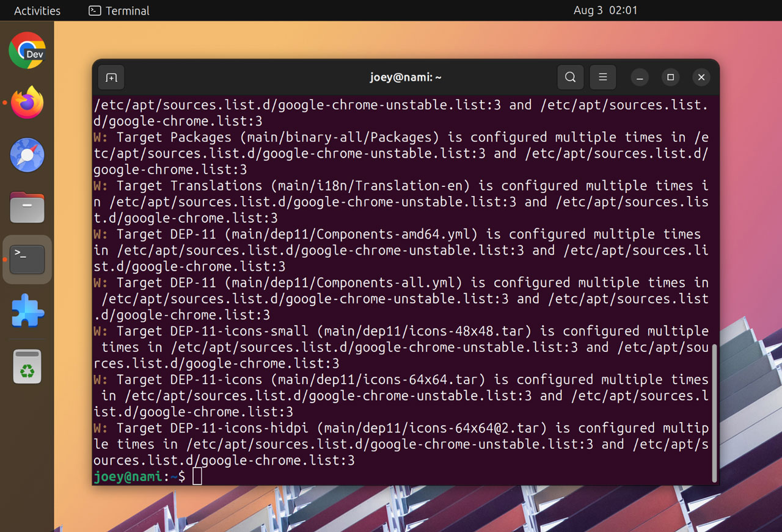Maximize the terminal window
This screenshot has width=782, height=532.
(670, 78)
